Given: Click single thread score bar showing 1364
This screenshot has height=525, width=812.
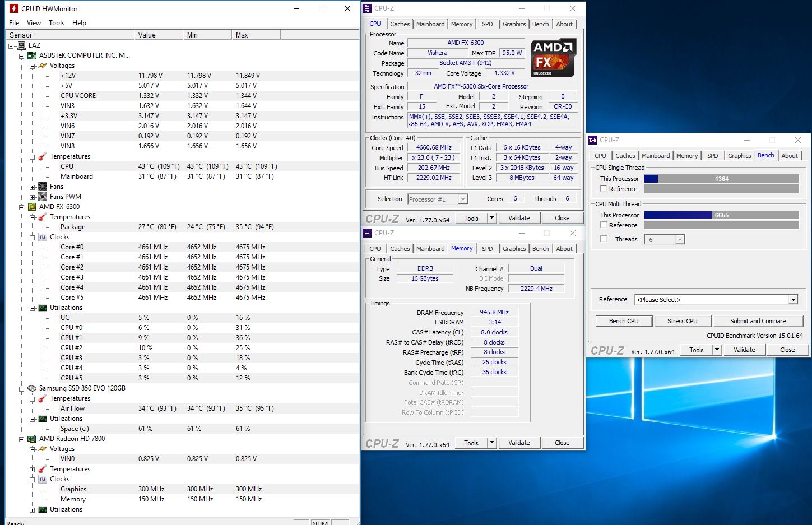Looking at the screenshot, I should tap(721, 179).
